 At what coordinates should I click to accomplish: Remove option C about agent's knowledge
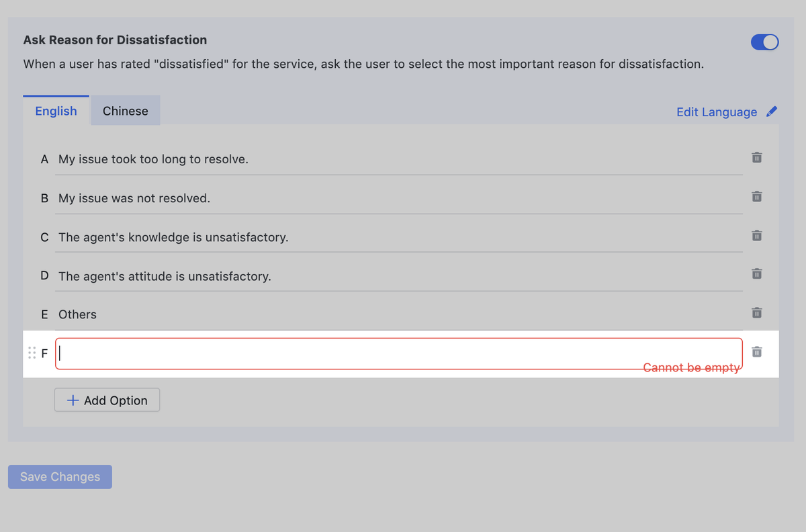(x=756, y=236)
